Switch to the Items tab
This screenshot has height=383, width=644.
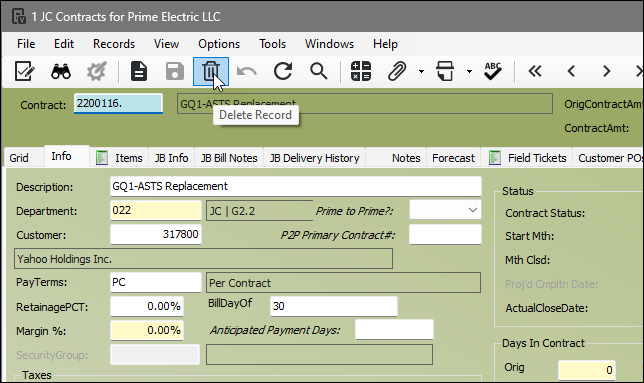pos(119,158)
